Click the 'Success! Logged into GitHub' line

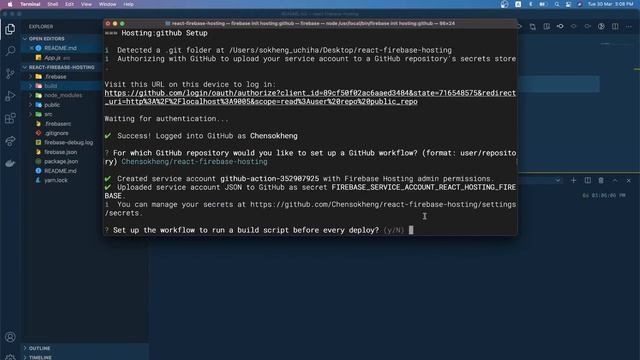click(201, 136)
